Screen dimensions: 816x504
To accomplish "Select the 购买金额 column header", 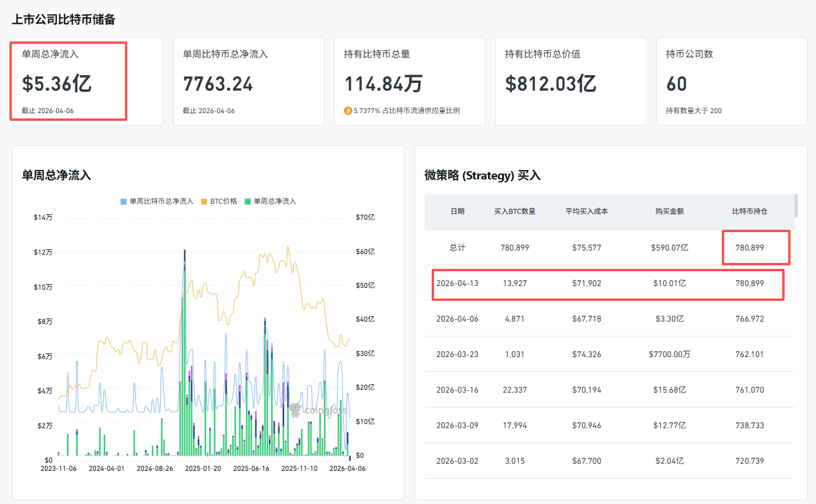I will click(669, 211).
